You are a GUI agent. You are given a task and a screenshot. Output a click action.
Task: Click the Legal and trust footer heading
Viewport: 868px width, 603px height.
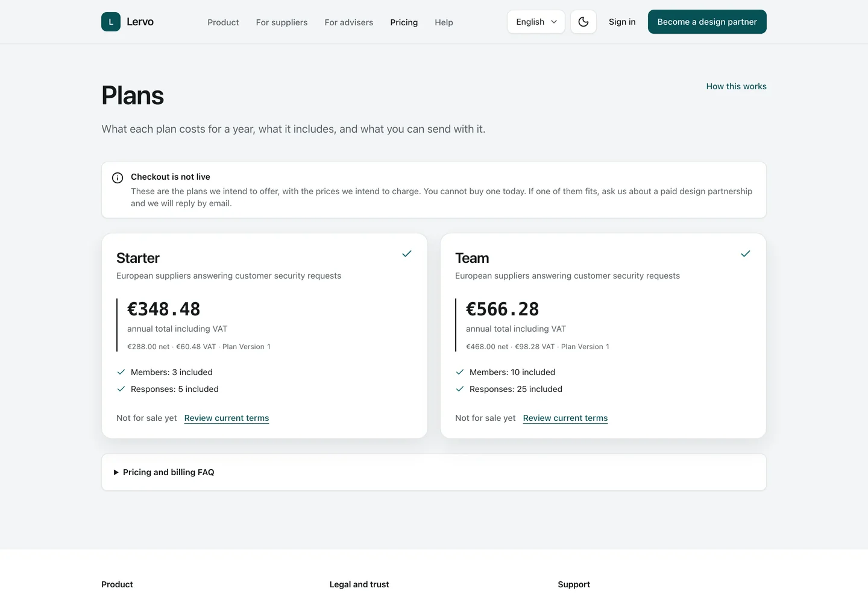tap(359, 584)
